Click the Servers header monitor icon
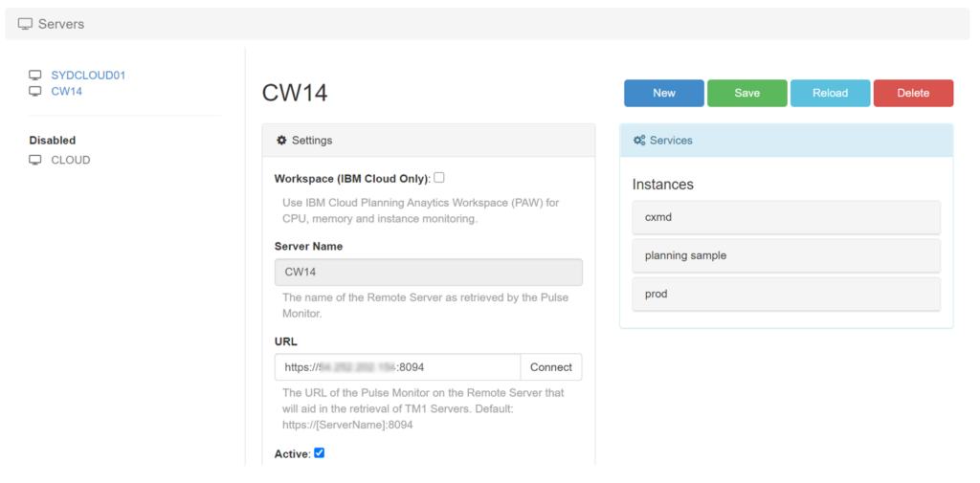 (26, 24)
